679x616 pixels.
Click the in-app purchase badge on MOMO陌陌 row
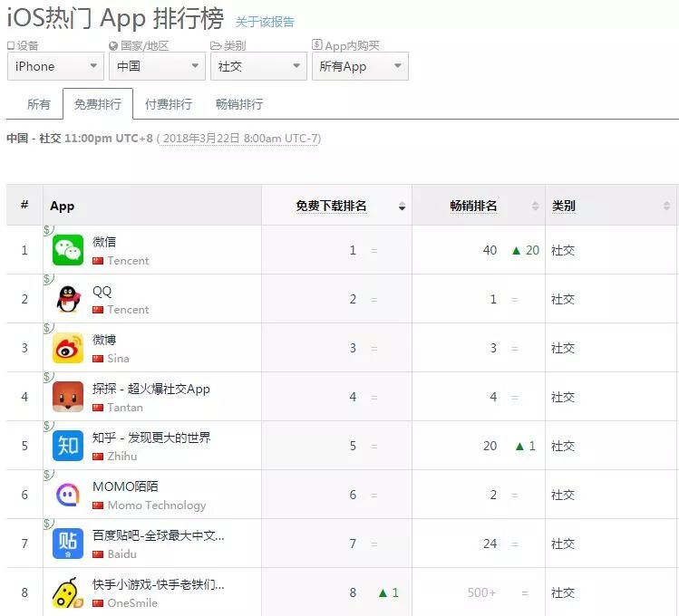[x=49, y=475]
